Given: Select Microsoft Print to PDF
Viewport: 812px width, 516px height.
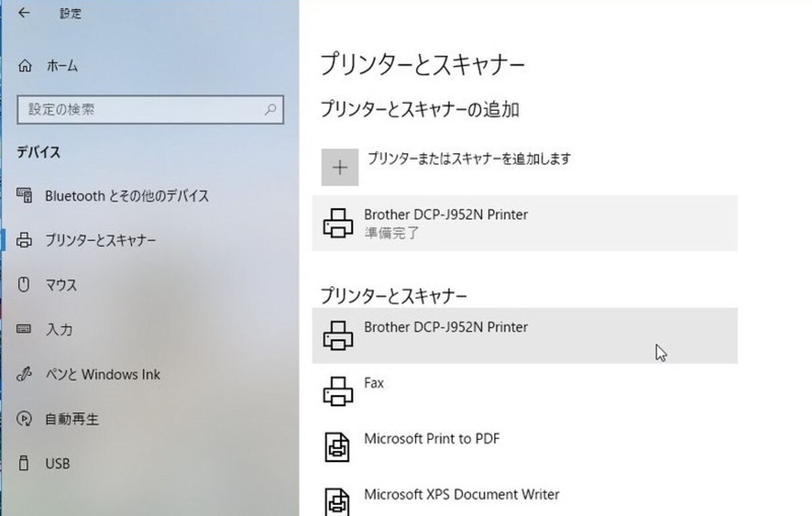Looking at the screenshot, I should pyautogui.click(x=525, y=447).
